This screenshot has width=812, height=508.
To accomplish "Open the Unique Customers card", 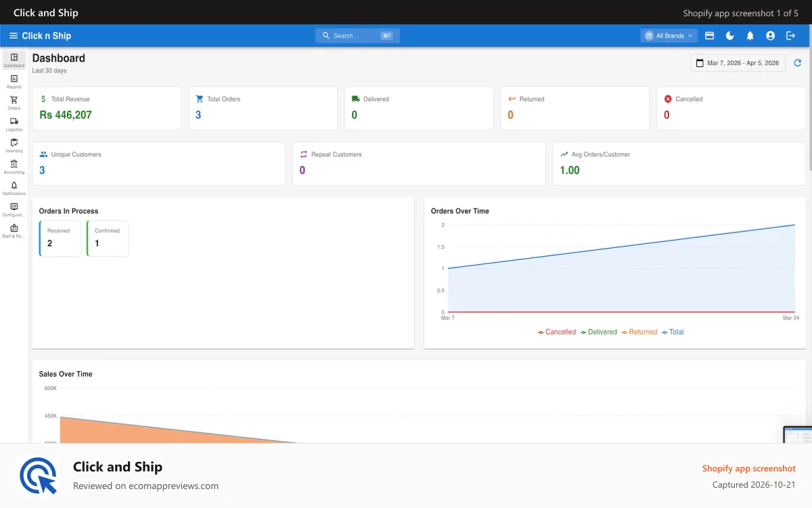I will pos(159,163).
